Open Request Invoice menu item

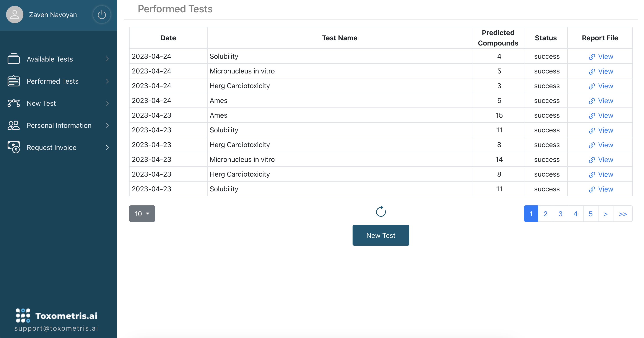coord(59,147)
